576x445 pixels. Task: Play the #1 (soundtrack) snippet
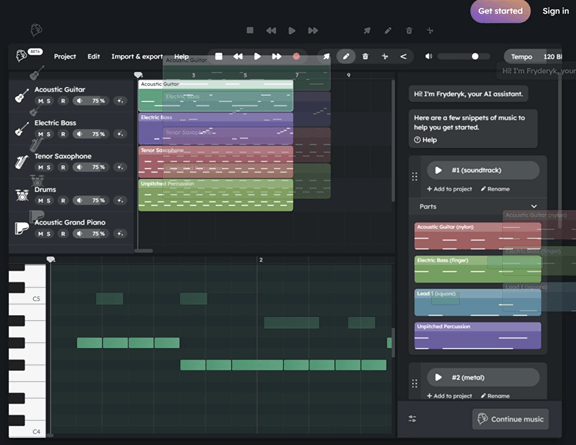coord(438,170)
